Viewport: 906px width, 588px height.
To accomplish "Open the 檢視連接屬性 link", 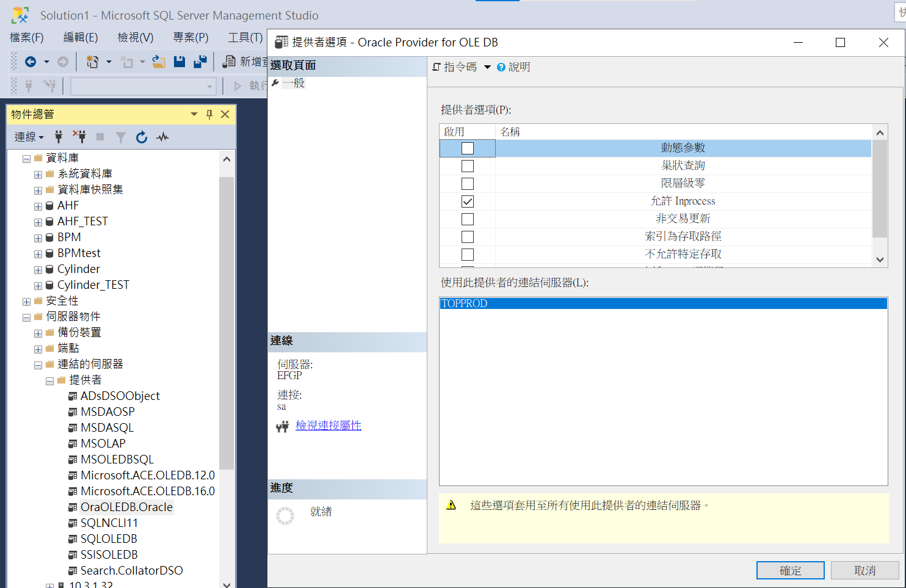I will tap(328, 426).
